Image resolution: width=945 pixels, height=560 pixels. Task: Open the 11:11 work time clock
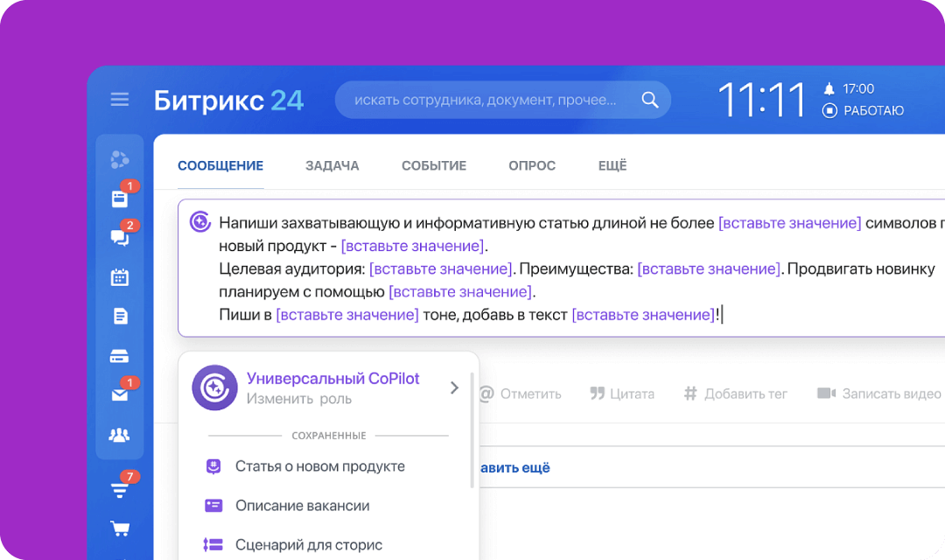point(762,100)
